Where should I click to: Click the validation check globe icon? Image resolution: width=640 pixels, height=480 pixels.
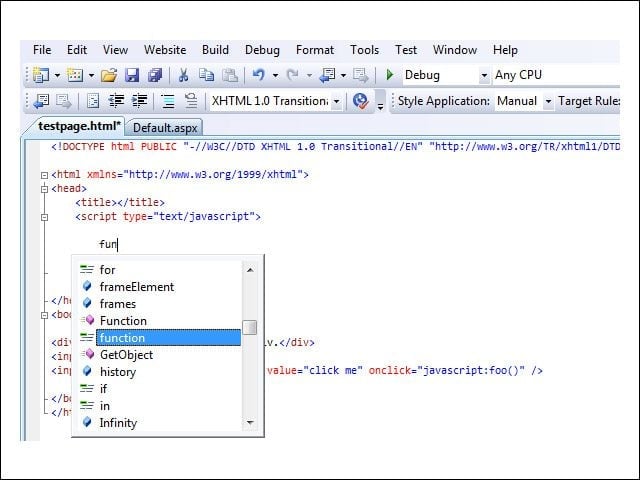(x=360, y=101)
